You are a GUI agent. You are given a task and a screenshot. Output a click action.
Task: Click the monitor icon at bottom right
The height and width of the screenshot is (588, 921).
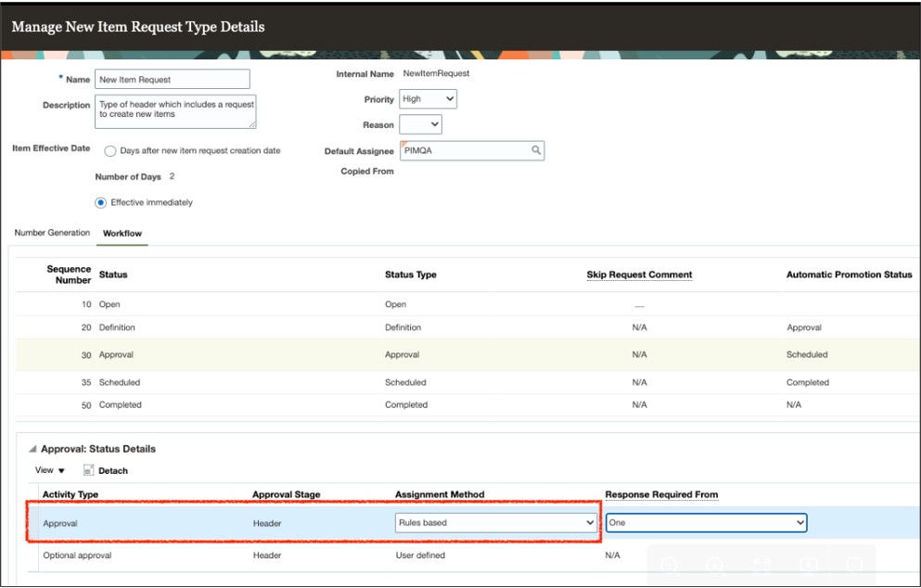[x=854, y=566]
